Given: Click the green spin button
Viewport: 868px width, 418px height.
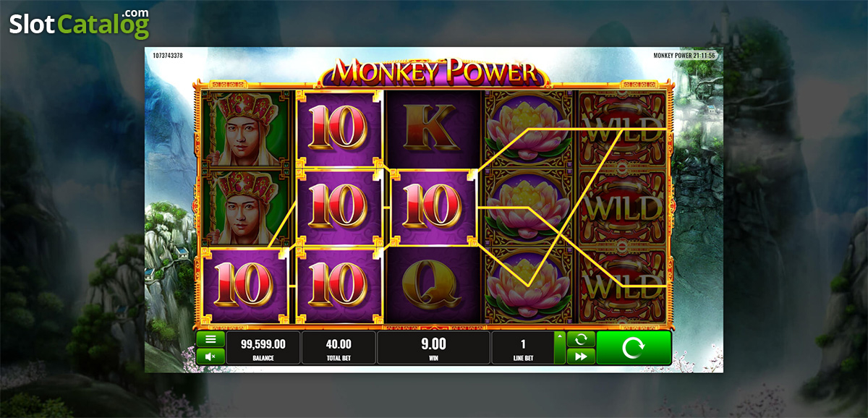Looking at the screenshot, I should [x=634, y=348].
